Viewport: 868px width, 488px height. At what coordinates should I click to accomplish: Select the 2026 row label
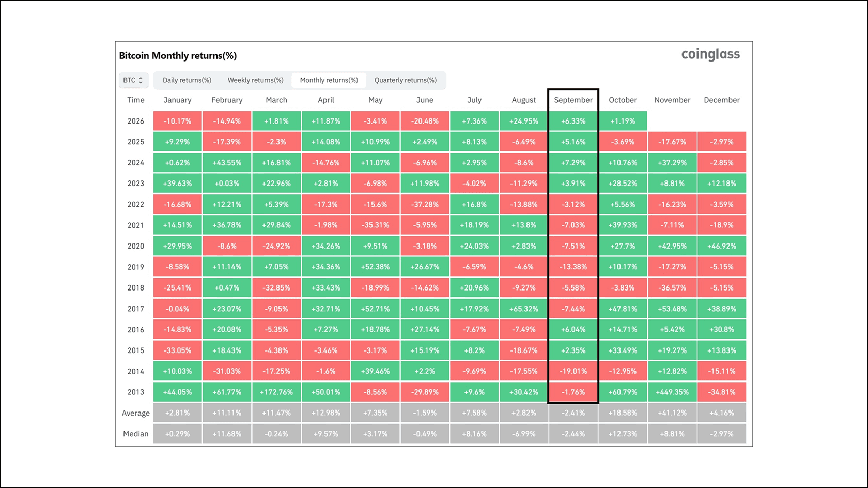point(136,121)
